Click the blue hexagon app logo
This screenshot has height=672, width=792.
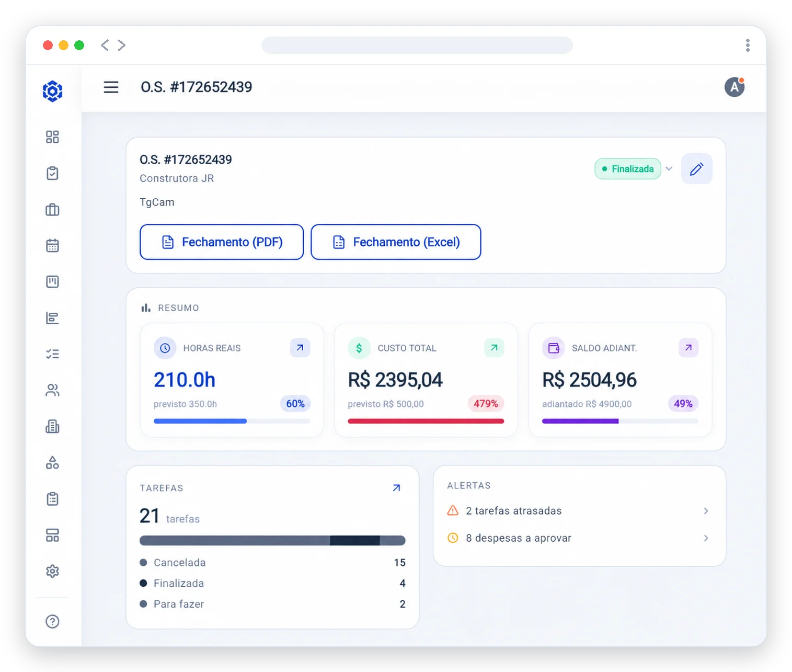52,91
